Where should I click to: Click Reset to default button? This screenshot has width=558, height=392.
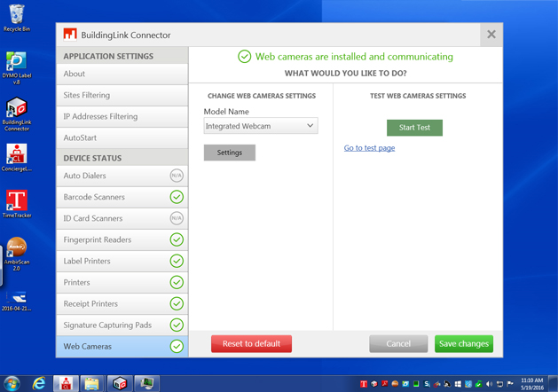[x=252, y=343]
